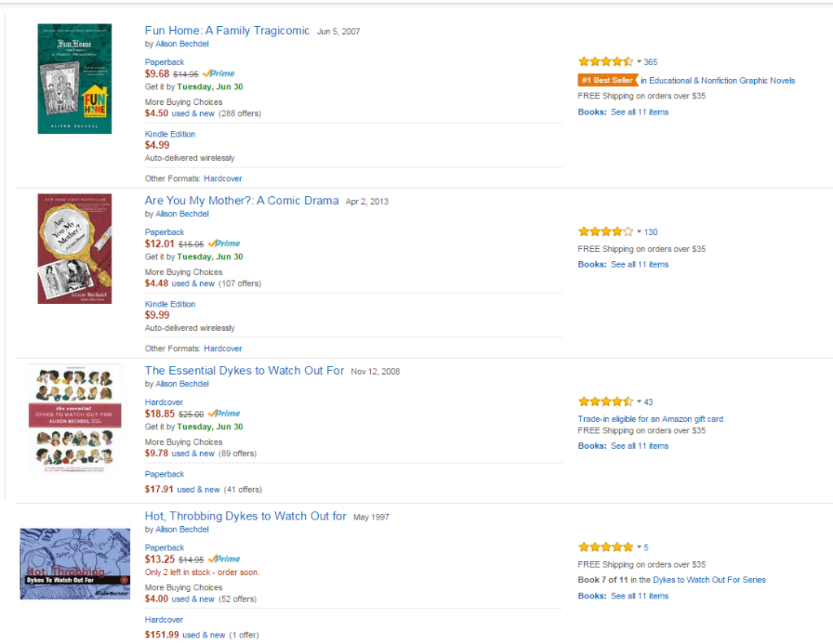Click the Trade-in eligible for an Amazon gift card link
This screenshot has width=833, height=644.
point(650,420)
